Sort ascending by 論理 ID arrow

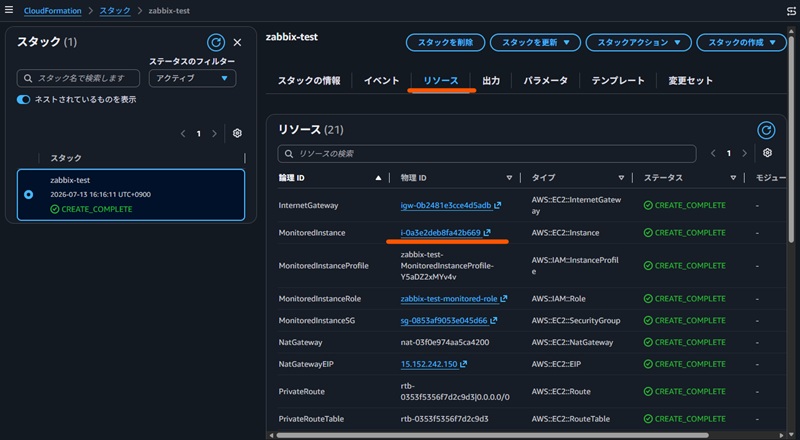coord(378,178)
